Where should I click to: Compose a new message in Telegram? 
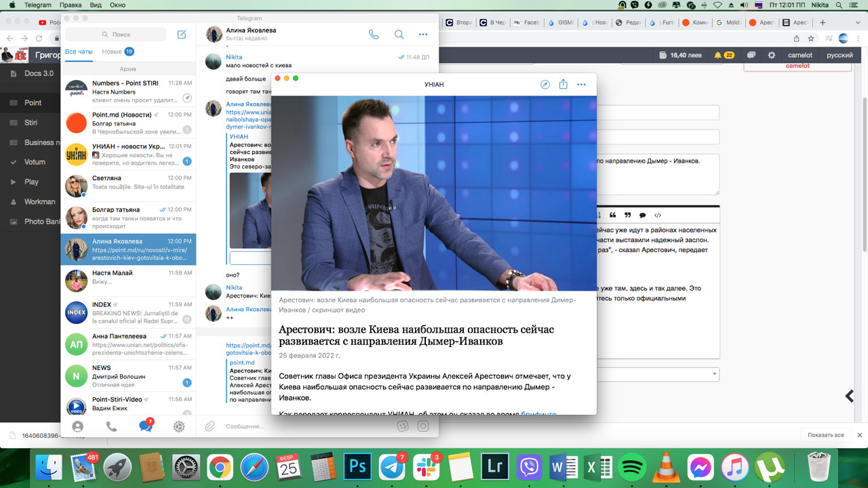[182, 35]
